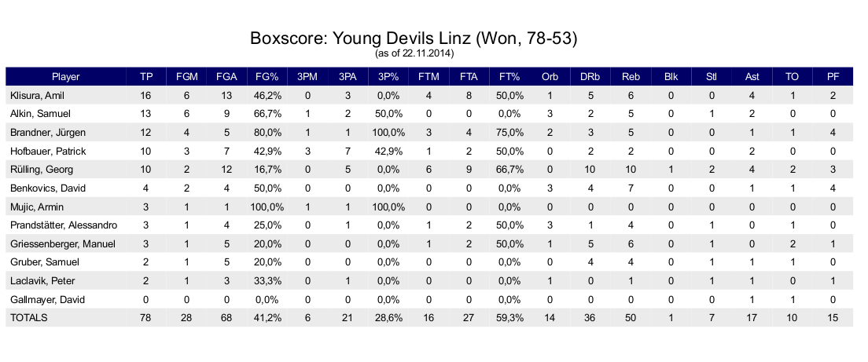This screenshot has width=868, height=362.
Task: Select the 3P% column header
Action: coord(388,77)
